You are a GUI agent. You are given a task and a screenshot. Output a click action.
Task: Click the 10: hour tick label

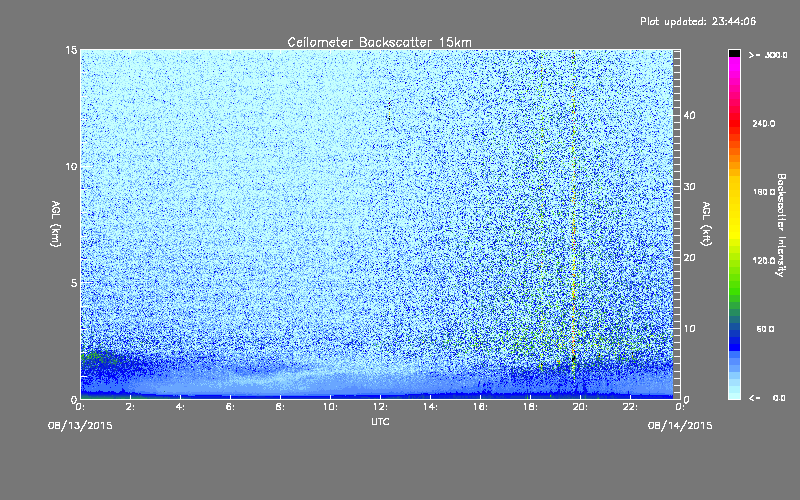[x=331, y=407]
